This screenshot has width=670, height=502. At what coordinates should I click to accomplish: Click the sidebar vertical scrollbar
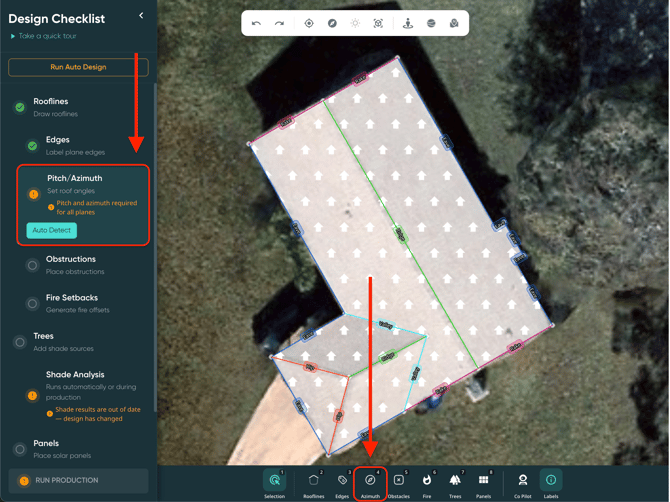click(x=155, y=248)
